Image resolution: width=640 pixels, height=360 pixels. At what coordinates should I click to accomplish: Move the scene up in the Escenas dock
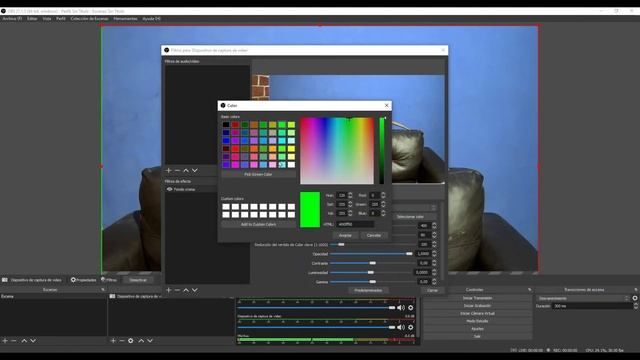click(x=24, y=340)
